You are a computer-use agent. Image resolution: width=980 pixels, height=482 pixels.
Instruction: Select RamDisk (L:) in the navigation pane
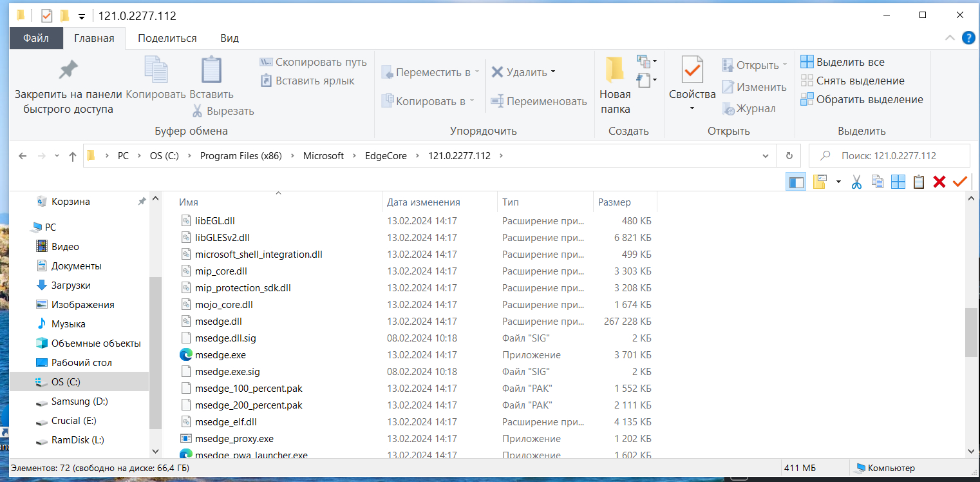[78, 440]
